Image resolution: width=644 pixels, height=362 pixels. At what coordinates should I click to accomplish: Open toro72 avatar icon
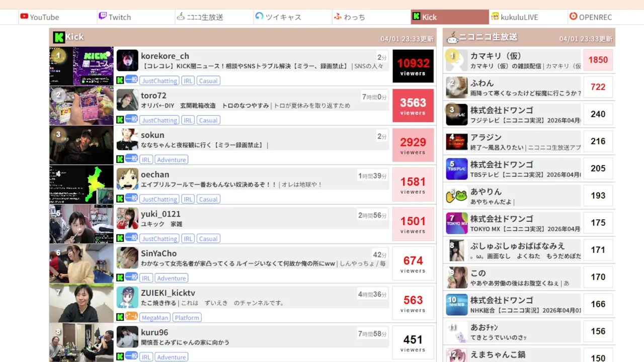[x=127, y=100]
